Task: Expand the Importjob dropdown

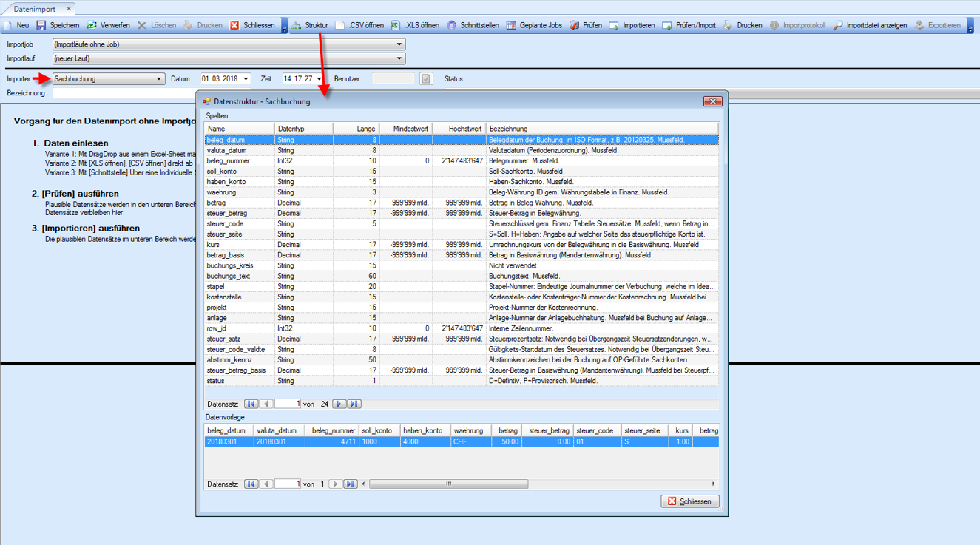Action: pos(399,44)
